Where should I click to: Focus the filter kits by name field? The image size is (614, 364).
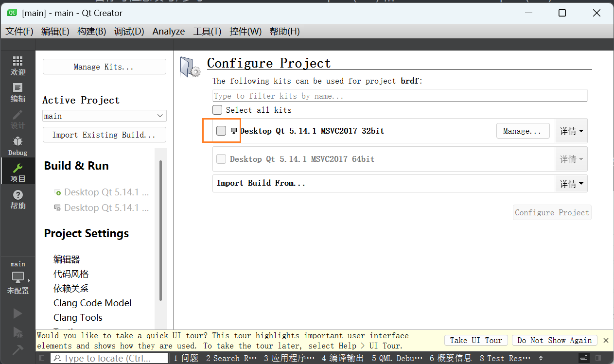400,96
